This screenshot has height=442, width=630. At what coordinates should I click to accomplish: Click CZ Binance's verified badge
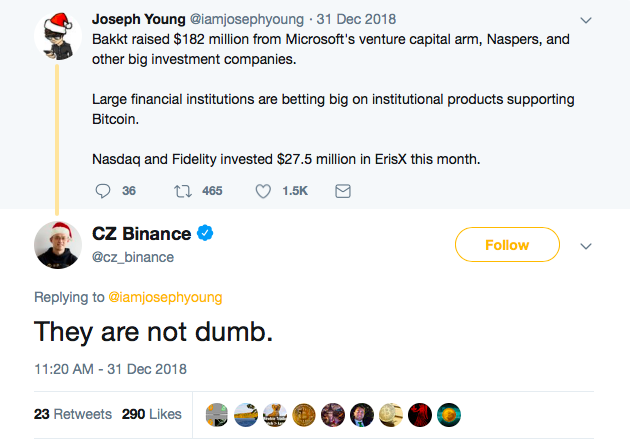207,234
